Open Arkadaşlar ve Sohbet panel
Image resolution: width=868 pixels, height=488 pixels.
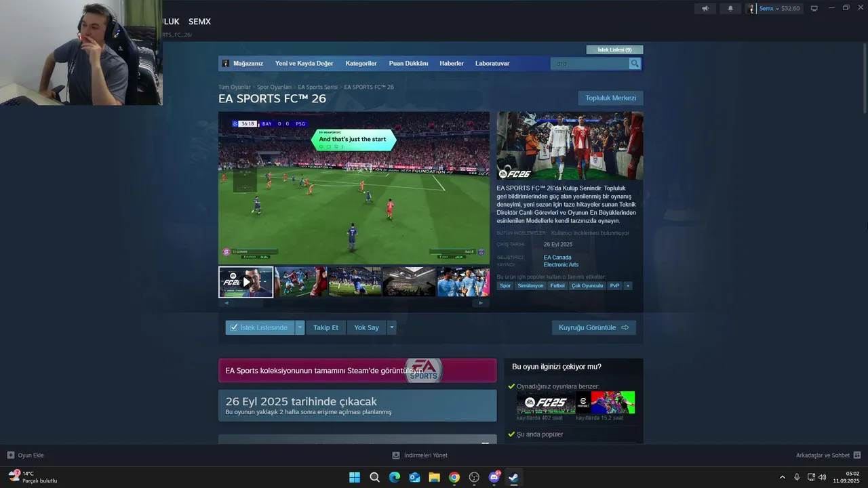click(828, 455)
